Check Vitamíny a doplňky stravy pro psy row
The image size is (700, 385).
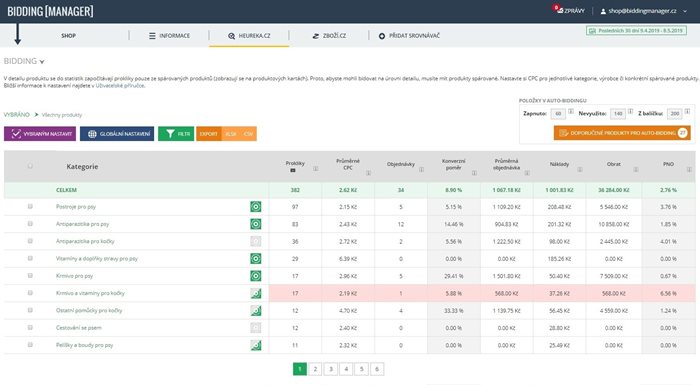point(30,258)
